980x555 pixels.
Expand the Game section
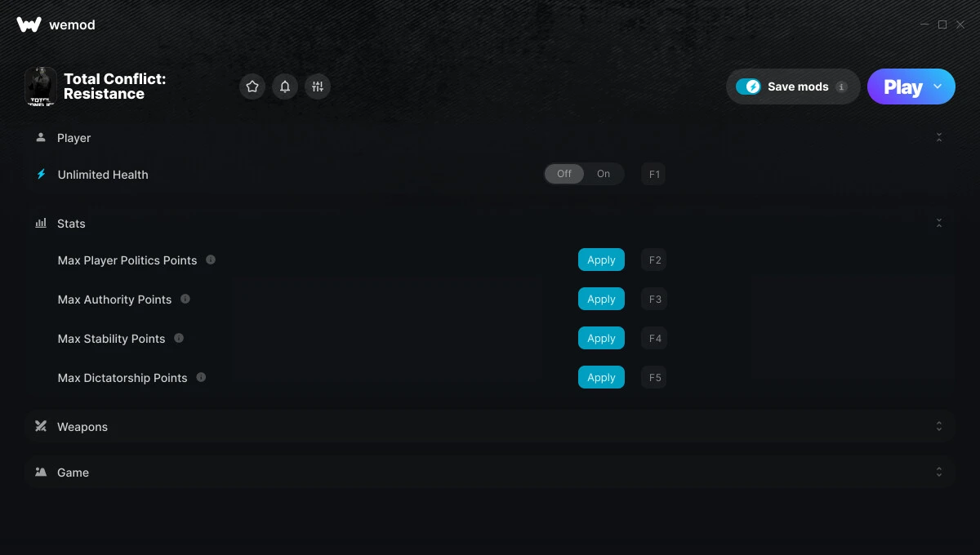point(939,473)
